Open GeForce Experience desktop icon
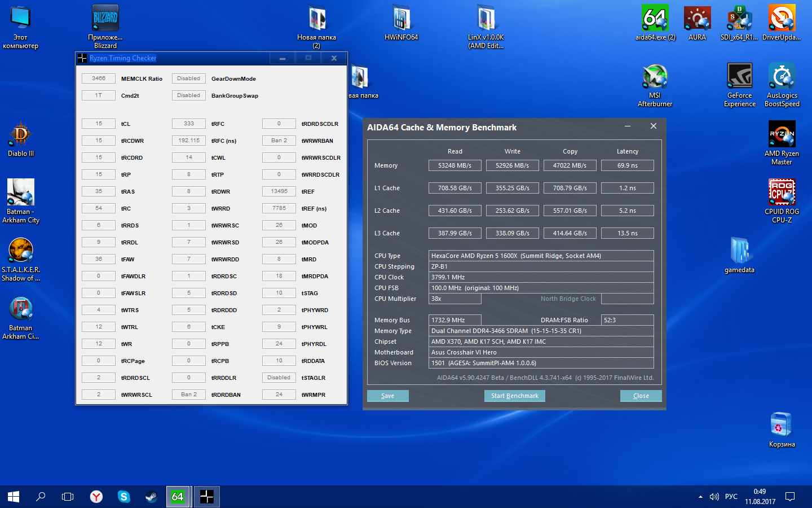This screenshot has height=508, width=812. click(x=740, y=85)
